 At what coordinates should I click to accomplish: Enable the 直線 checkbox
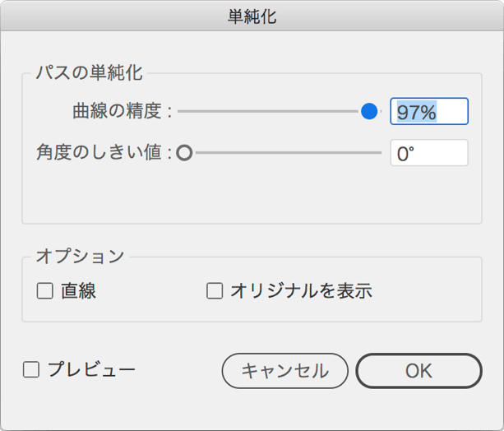coord(44,291)
